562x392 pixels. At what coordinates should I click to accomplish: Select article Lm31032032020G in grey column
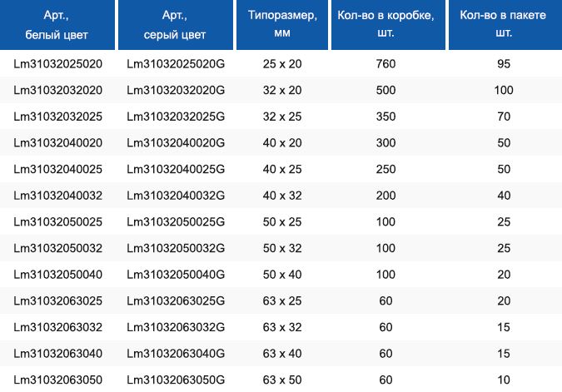(x=176, y=90)
